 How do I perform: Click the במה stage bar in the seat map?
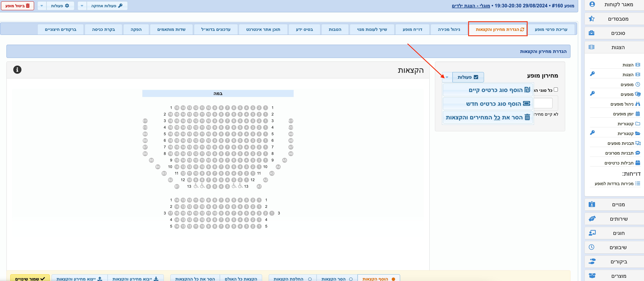tap(218, 93)
